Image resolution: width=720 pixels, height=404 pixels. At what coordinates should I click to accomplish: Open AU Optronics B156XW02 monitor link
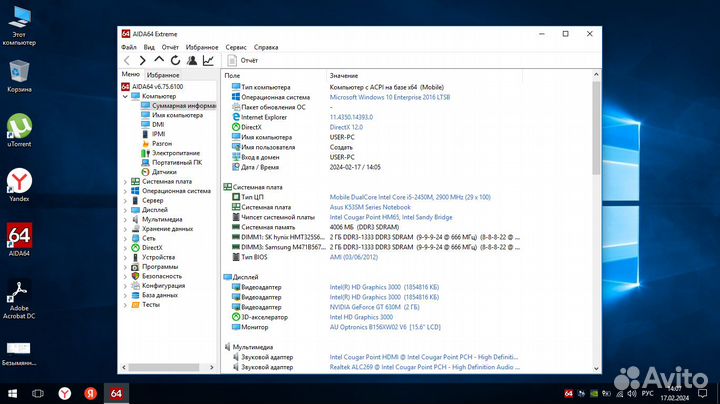click(x=385, y=327)
